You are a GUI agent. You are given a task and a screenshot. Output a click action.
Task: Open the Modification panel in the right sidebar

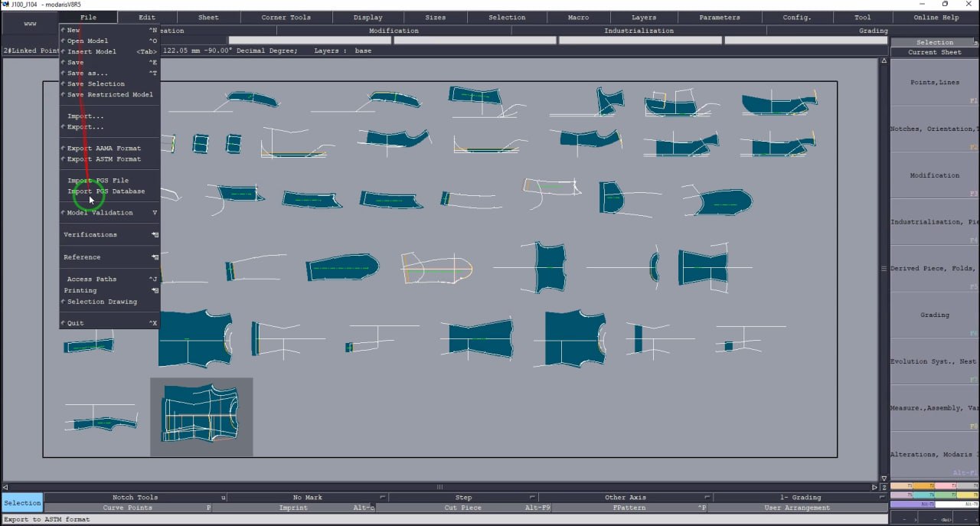coord(935,175)
